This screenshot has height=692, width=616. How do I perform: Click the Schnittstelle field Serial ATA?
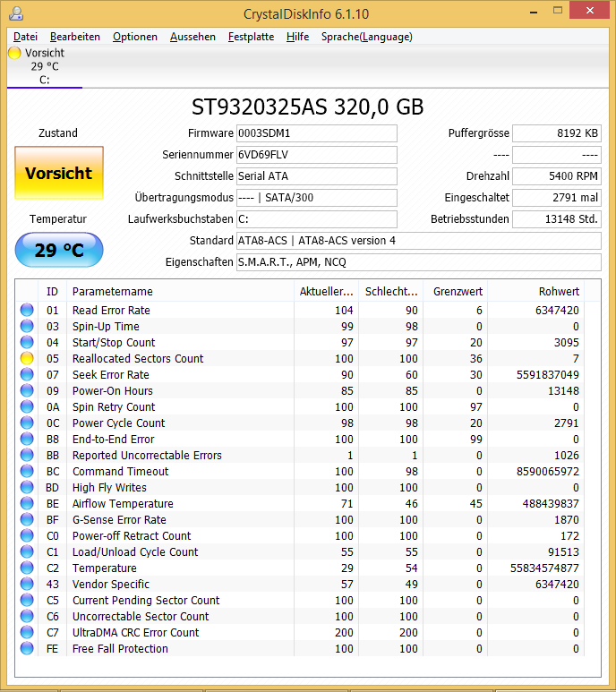point(317,176)
